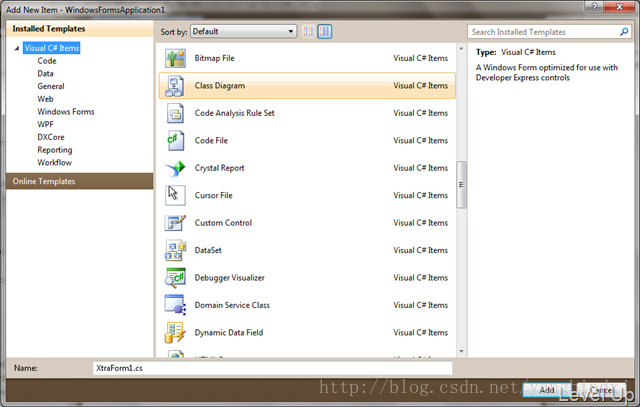640x407 pixels.
Task: Open the Code category
Action: tap(47, 61)
